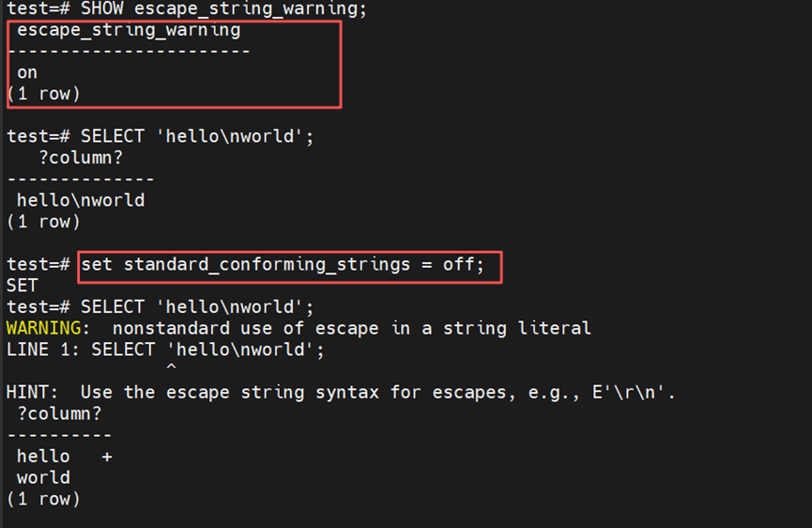Click the "(1 row)" line below the "on" value

tap(43, 94)
